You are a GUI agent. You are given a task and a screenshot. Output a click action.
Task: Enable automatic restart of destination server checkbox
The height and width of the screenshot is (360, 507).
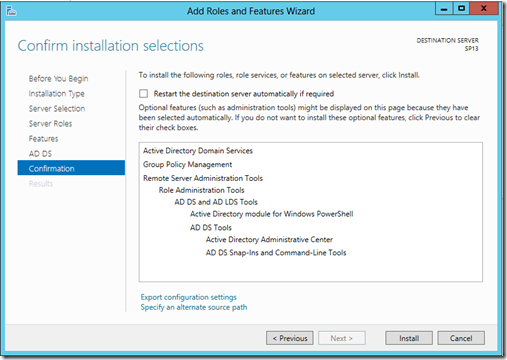(143, 94)
